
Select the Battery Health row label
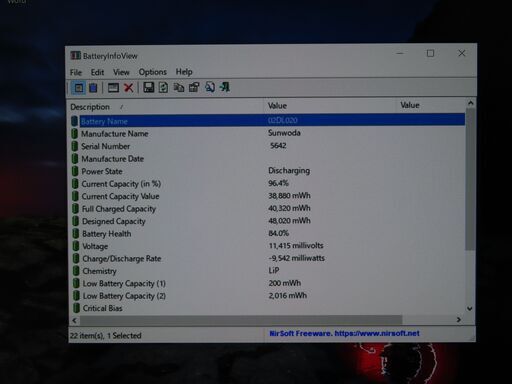pos(107,234)
